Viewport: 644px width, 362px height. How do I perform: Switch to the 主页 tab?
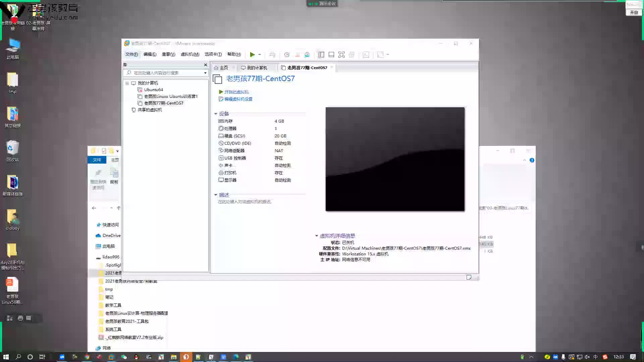224,68
